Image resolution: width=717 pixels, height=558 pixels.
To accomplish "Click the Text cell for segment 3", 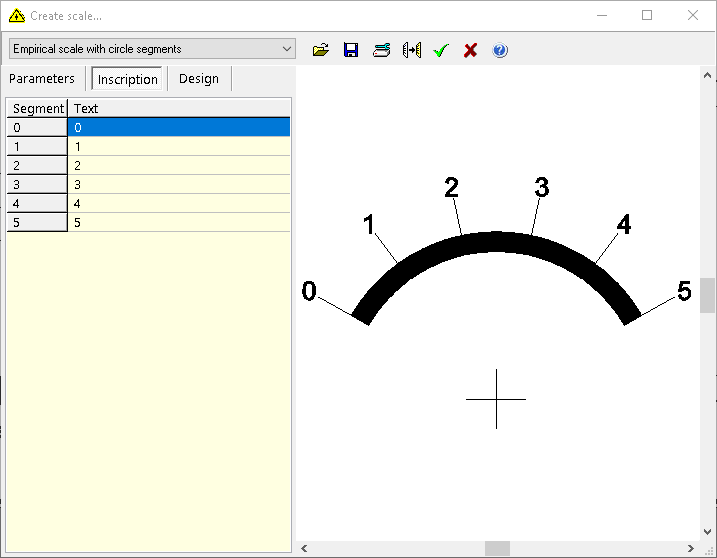I will click(x=180, y=185).
